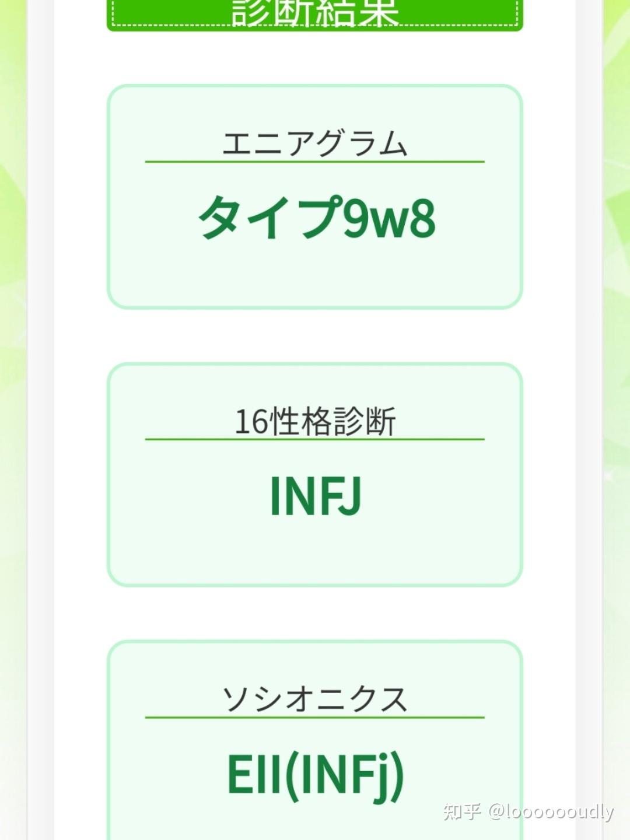Tap the ソシオニクス heading

[x=314, y=699]
